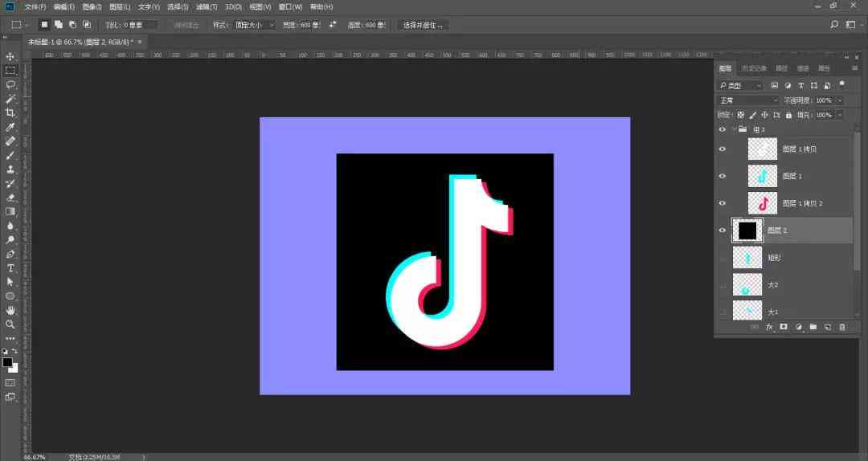Click the New Selection mode icon
The image size is (868, 461).
(x=44, y=25)
